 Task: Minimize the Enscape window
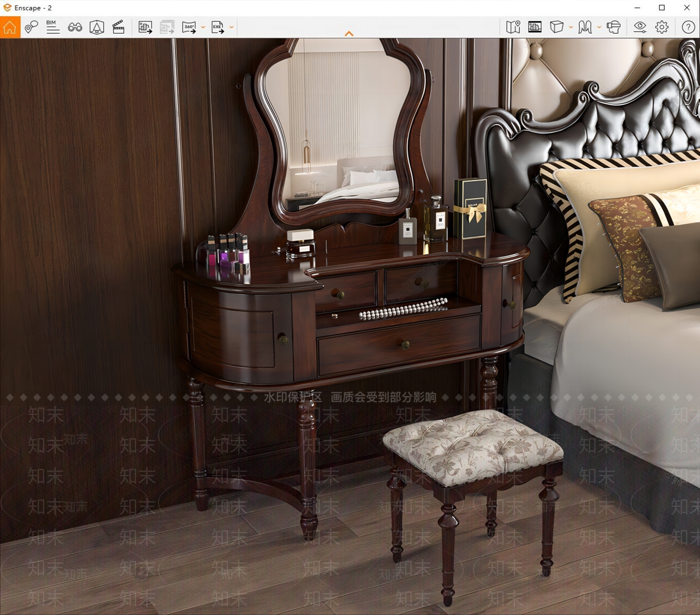(637, 8)
